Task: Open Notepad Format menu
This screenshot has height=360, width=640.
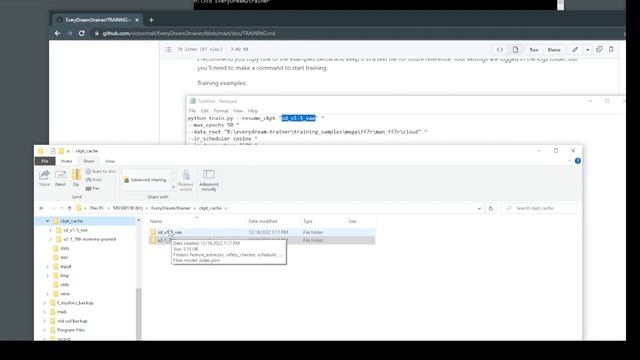Action: [221, 111]
